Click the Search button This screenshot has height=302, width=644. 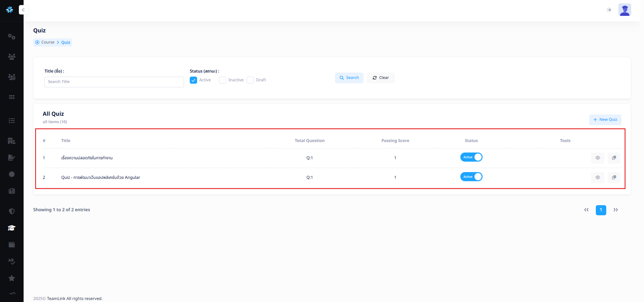(349, 78)
